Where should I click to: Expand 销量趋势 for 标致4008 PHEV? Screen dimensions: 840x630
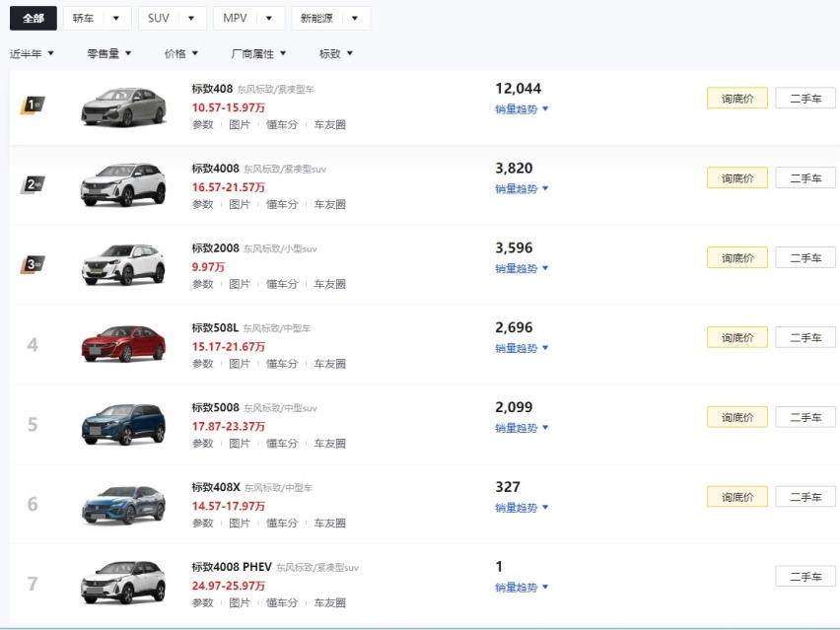pyautogui.click(x=522, y=588)
